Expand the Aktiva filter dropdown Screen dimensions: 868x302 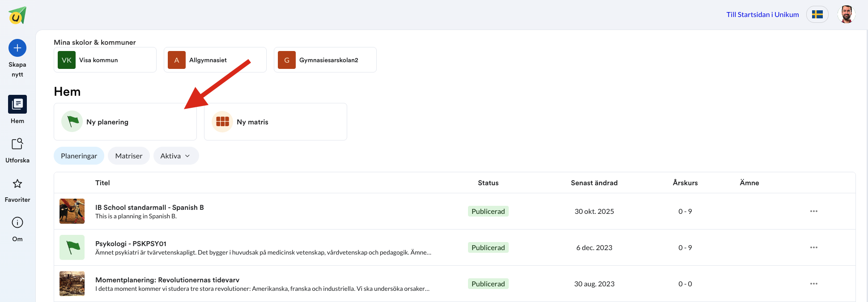(x=176, y=156)
